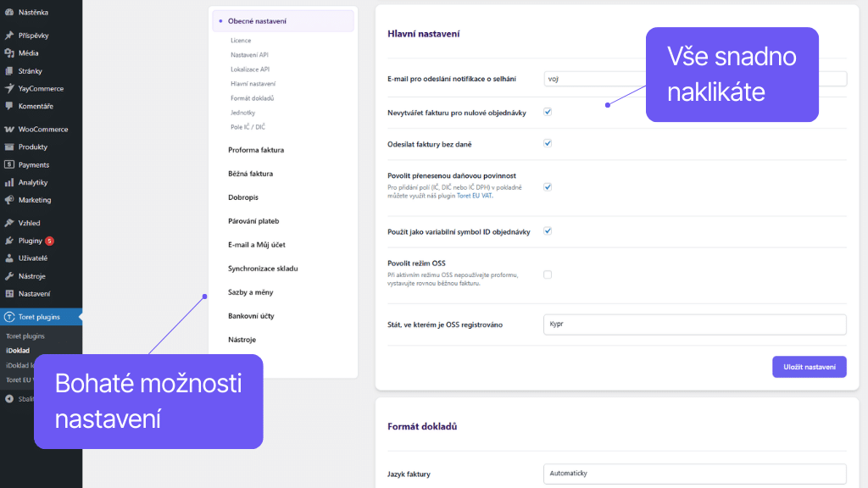This screenshot has width=868, height=488.
Task: Click the Uložit nastavení button
Action: [809, 366]
